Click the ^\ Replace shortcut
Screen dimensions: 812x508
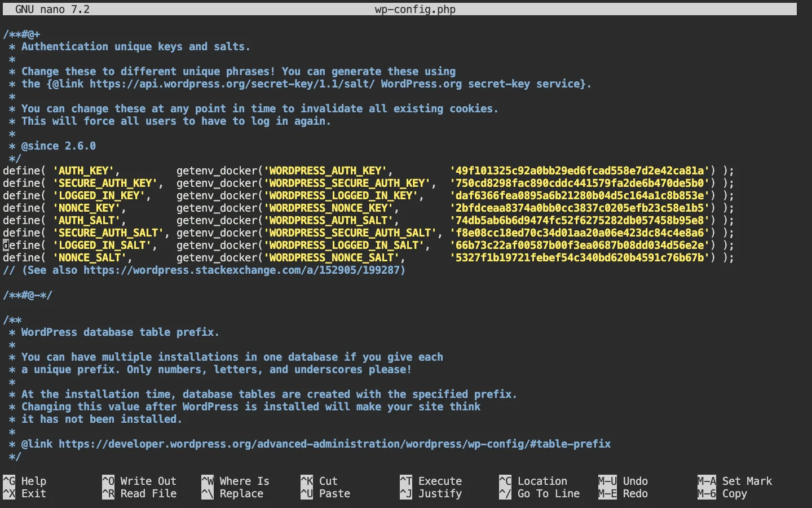[232, 493]
